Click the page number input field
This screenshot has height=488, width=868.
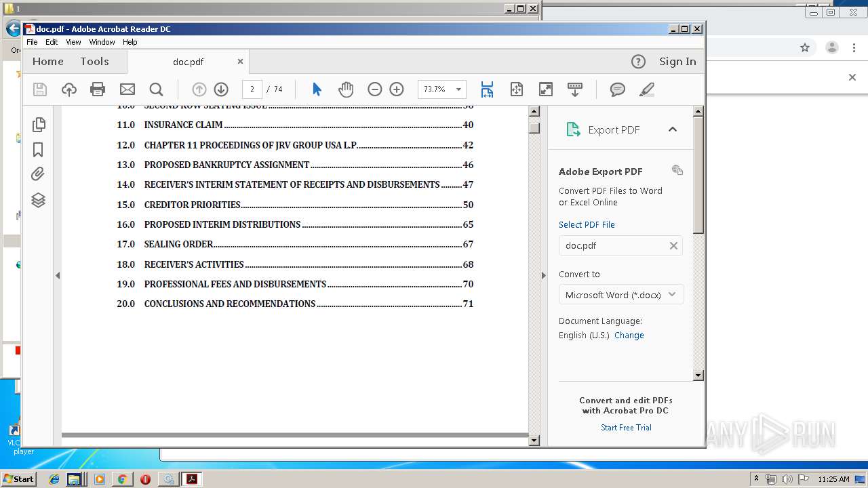[252, 89]
